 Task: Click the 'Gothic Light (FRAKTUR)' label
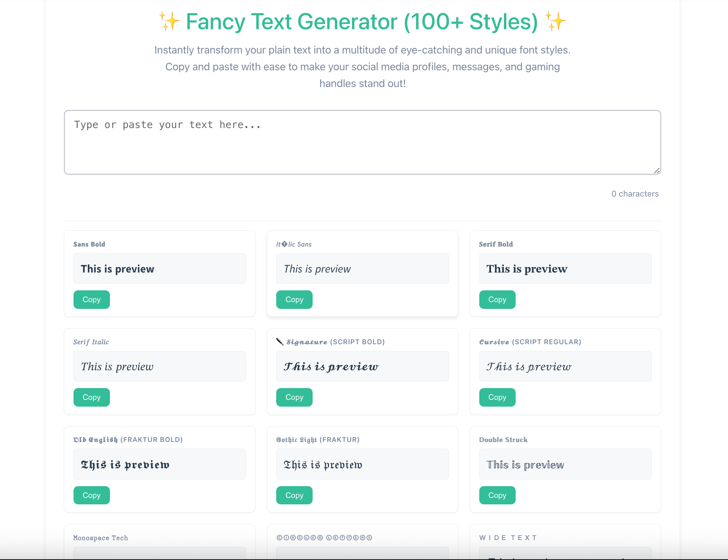(x=318, y=440)
